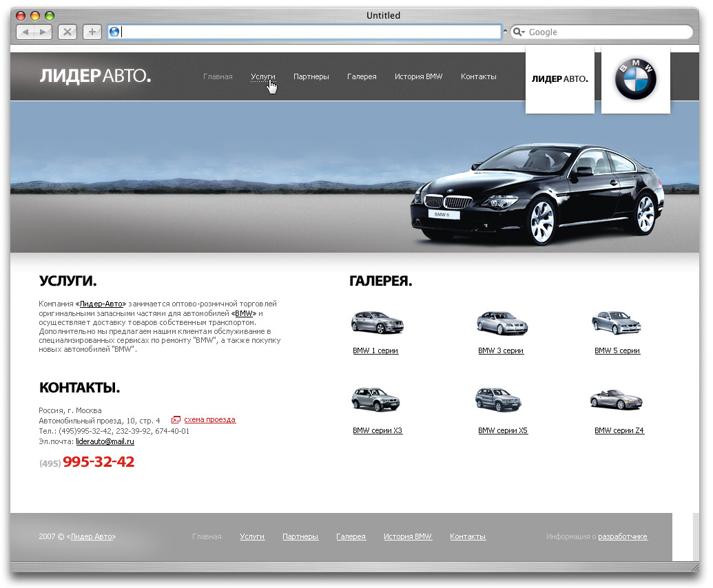
Task: Click the globe icon in the address bar
Action: [115, 31]
